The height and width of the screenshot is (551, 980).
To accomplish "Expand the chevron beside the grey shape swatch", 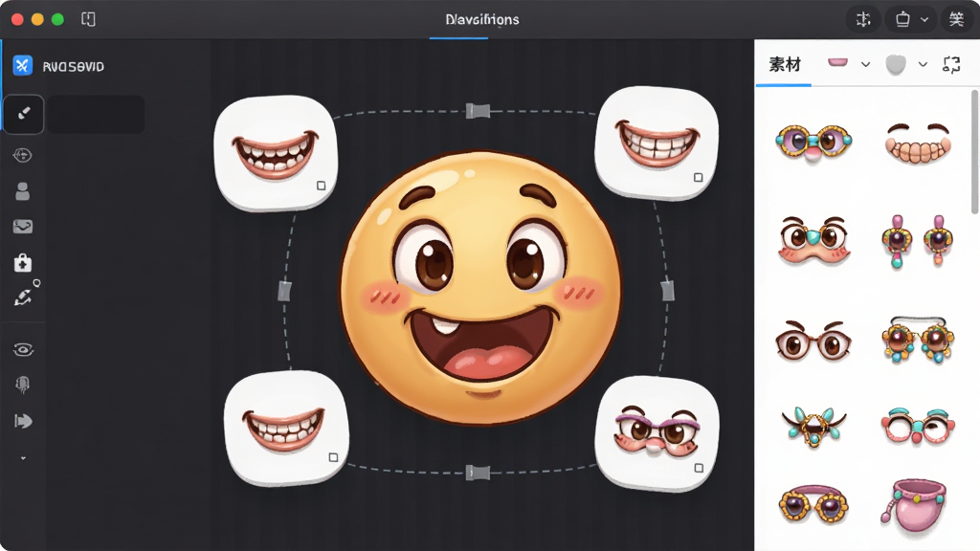I will (x=923, y=64).
